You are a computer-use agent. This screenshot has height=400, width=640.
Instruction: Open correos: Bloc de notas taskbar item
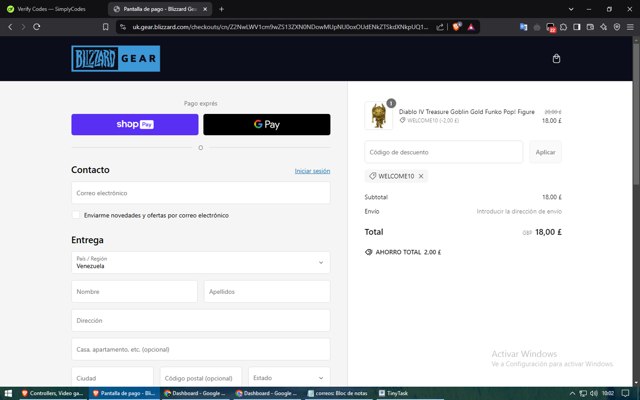(338, 393)
